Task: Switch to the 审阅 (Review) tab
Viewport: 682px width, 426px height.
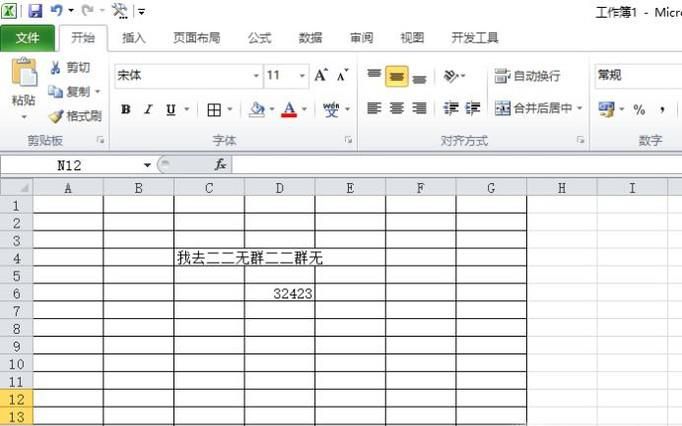Action: 361,38
